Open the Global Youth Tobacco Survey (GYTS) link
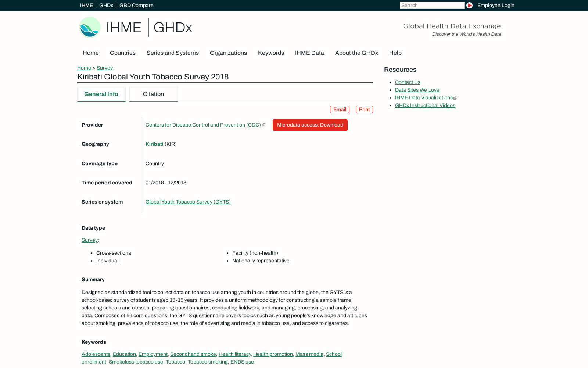The height and width of the screenshot is (368, 588). click(x=188, y=202)
